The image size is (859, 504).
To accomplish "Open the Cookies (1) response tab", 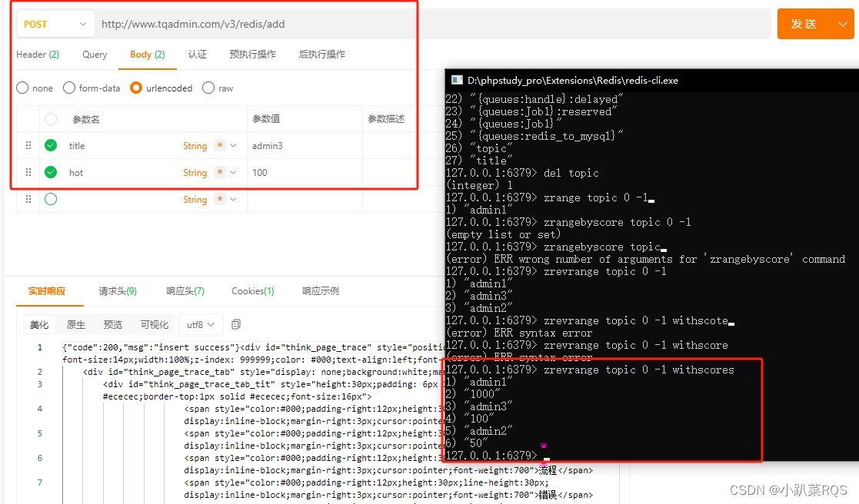I will [252, 291].
